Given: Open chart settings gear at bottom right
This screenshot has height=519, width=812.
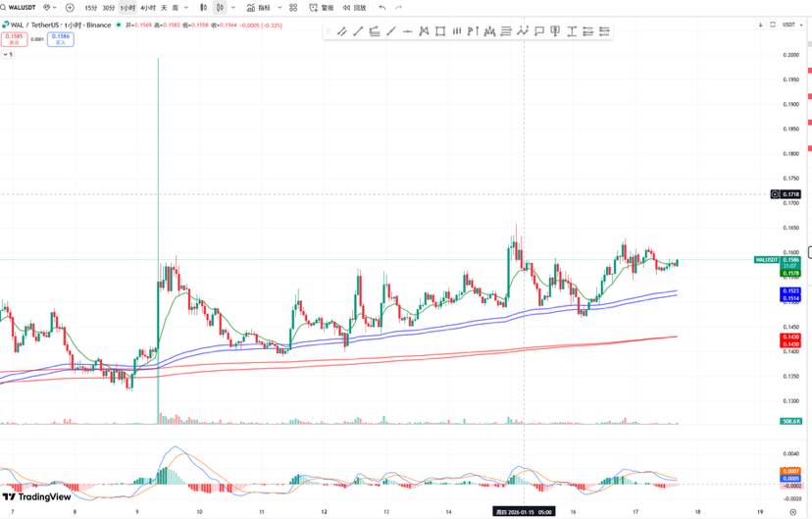Looking at the screenshot, I should [x=793, y=511].
